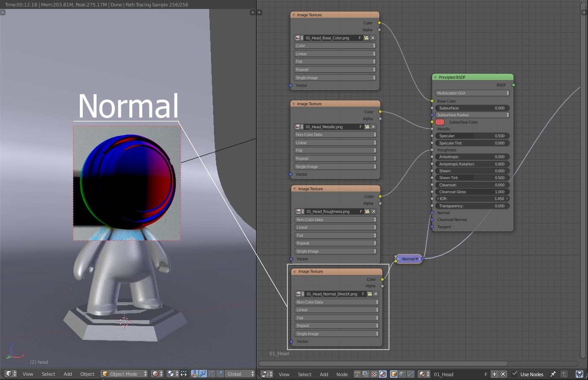The image size is (588, 380).
Task: Open Multiscatter GGX distribution dropdown
Action: pyautogui.click(x=472, y=93)
